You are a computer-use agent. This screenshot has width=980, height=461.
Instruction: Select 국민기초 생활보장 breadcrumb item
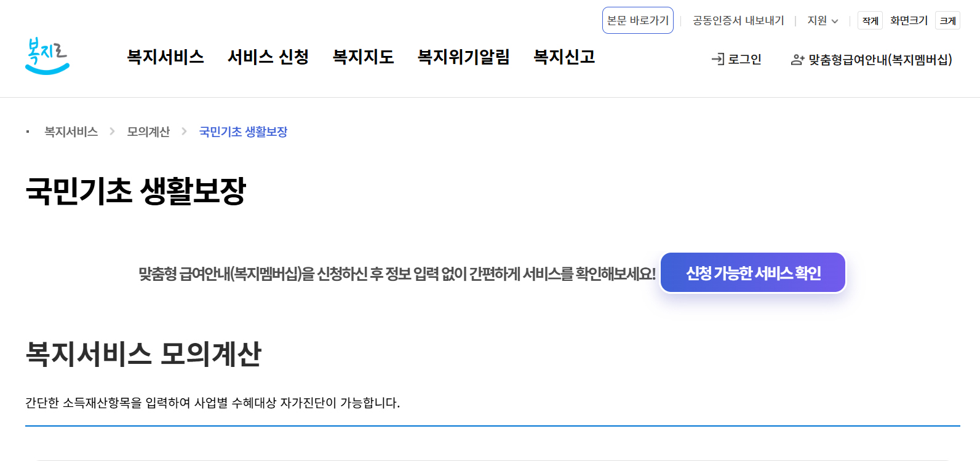point(243,132)
